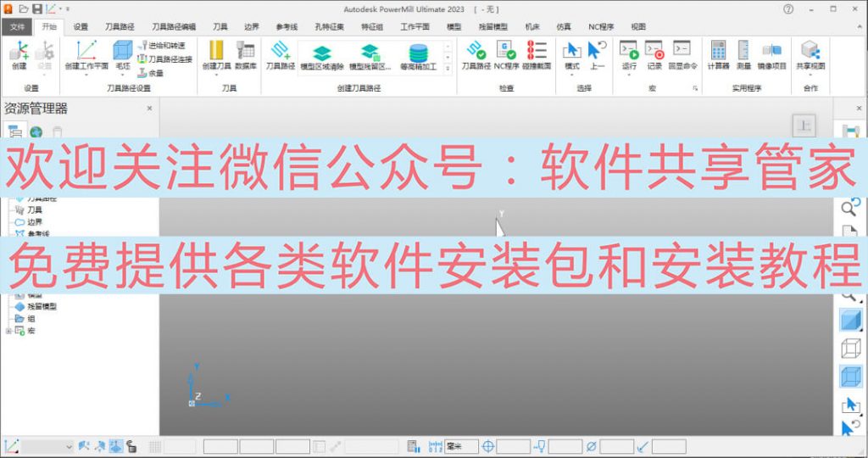Viewport: 868px width, 458px height.
Task: Verify NC程序 in the 检查 group
Action: click(506, 55)
